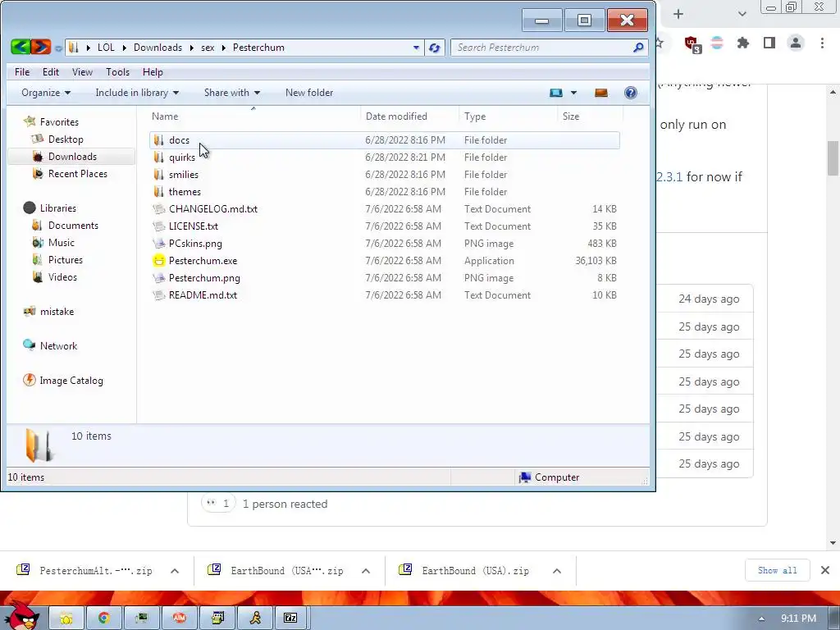The height and width of the screenshot is (630, 840).
Task: Select Network in navigation pane
Action: (x=58, y=346)
